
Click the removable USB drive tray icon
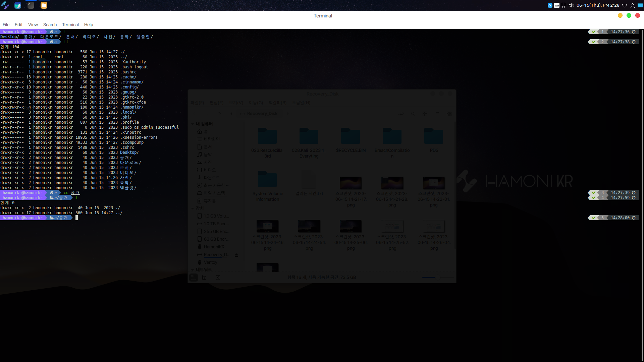563,5
